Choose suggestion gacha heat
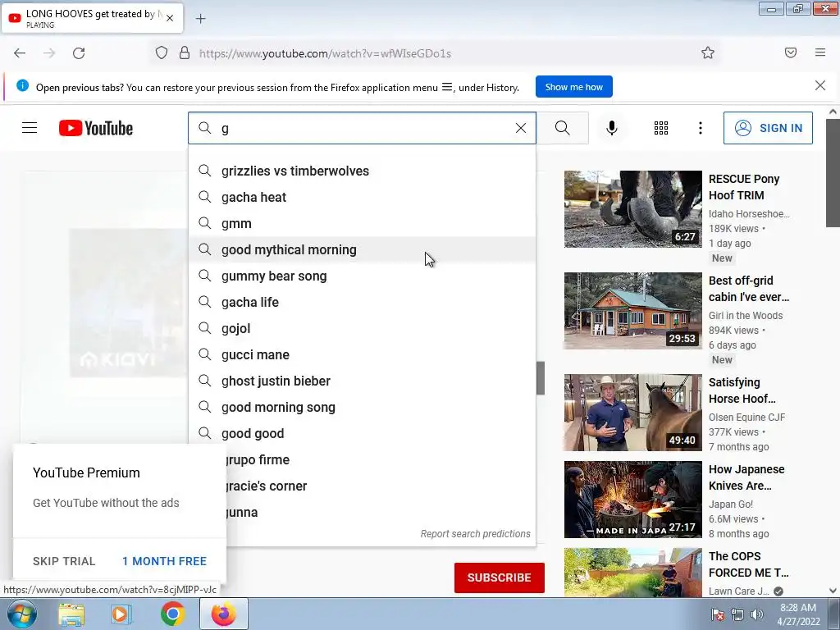Screen dimensions: 840x630 362,197
